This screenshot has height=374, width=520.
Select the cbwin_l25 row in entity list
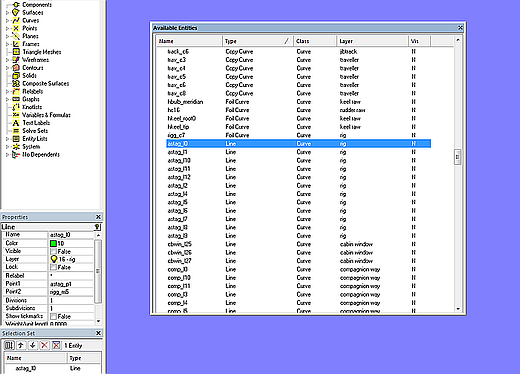(299, 244)
